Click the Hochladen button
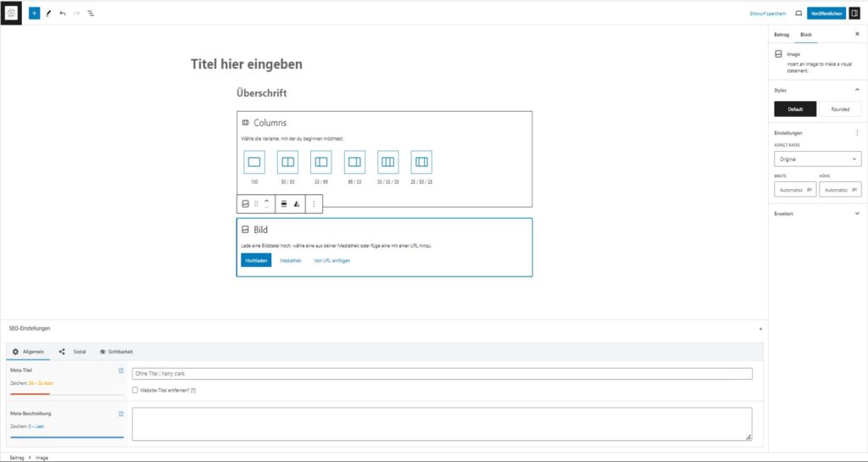 [x=256, y=260]
